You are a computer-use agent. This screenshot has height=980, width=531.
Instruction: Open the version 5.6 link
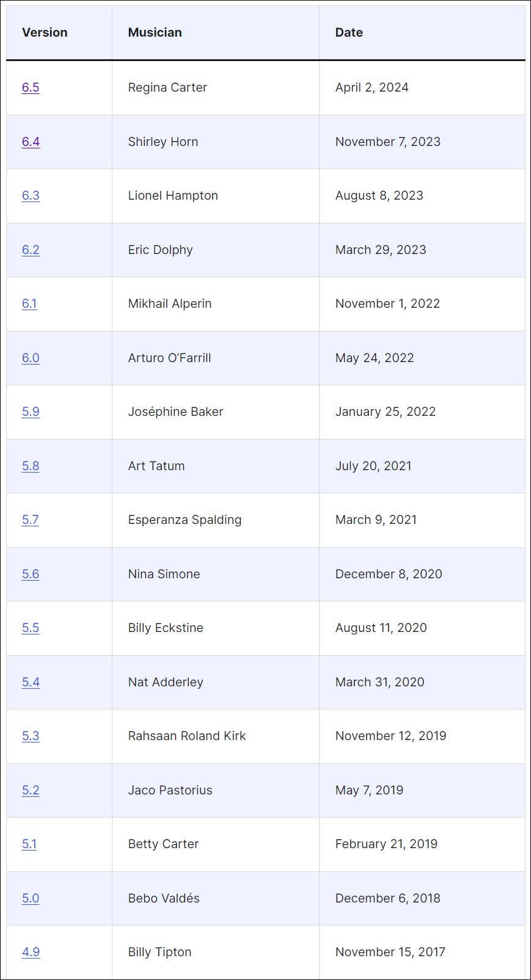pos(31,574)
